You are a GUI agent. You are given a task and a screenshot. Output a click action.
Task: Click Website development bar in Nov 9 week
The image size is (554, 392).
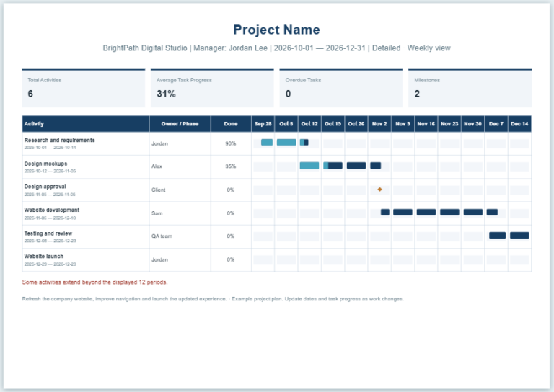pos(403,212)
